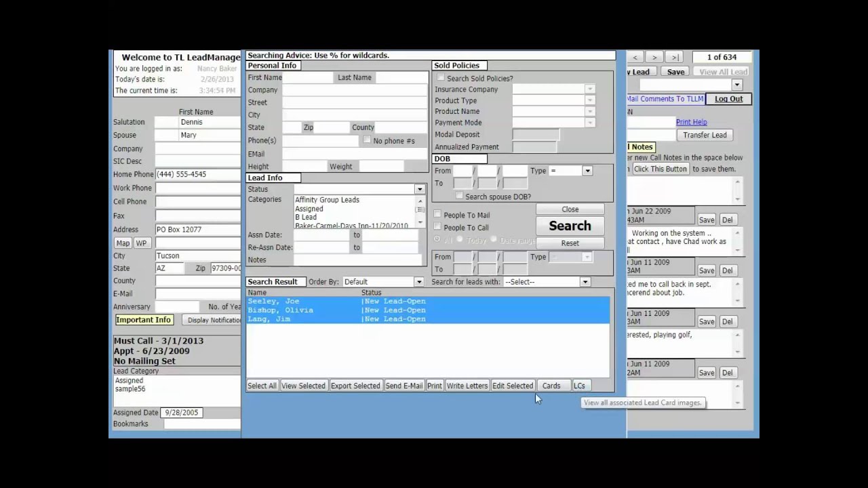Check Search Sold Policies checkbox
The image size is (868, 488).
pos(441,79)
